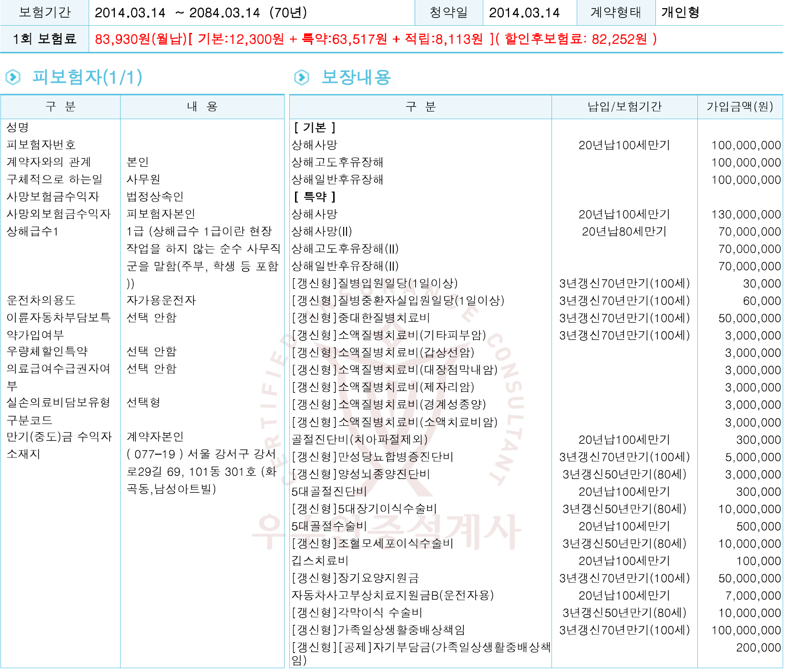Viewport: 786px width, 672px height.
Task: Select the red premium amount 83,930원 text
Action: pyautogui.click(x=141, y=39)
